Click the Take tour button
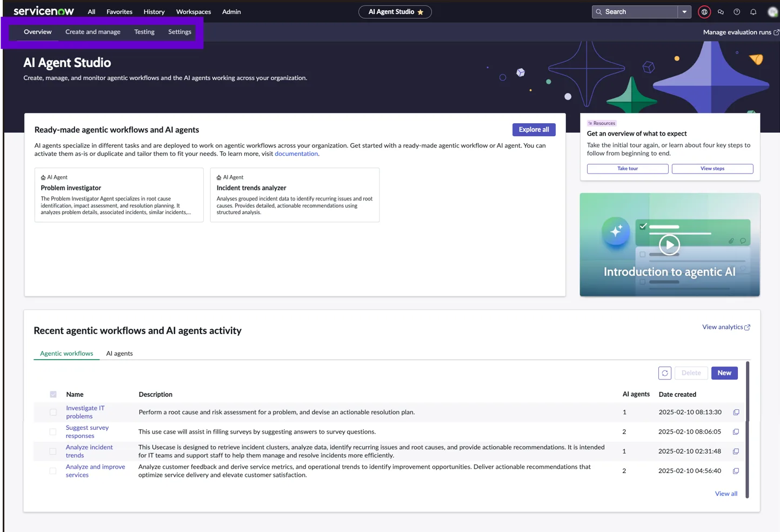The image size is (780, 532). [x=628, y=169]
